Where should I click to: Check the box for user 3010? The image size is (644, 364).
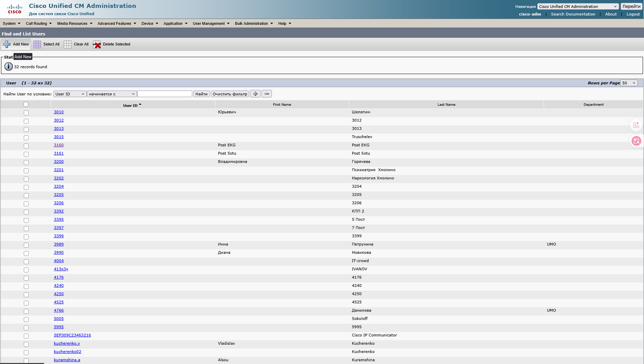coord(26,113)
